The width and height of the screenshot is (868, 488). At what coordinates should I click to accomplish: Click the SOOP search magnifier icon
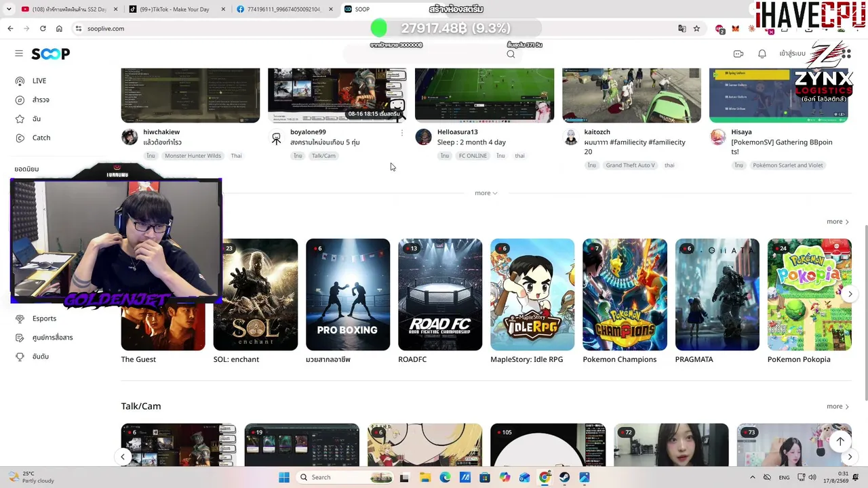511,54
